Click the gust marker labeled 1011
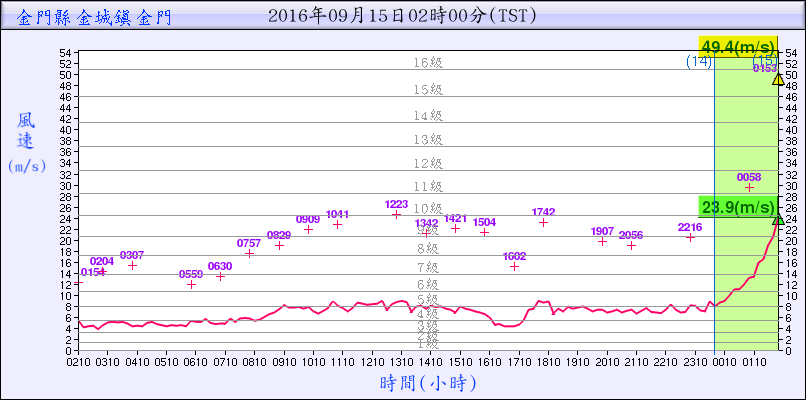 pos(337,224)
